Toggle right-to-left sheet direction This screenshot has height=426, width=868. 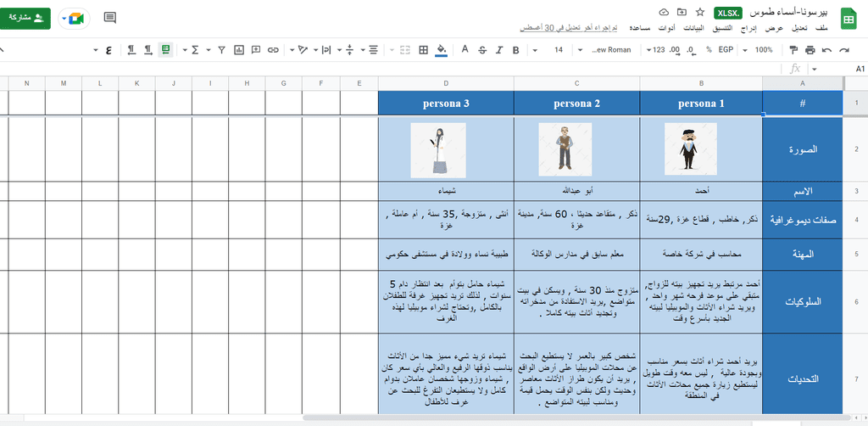[165, 50]
